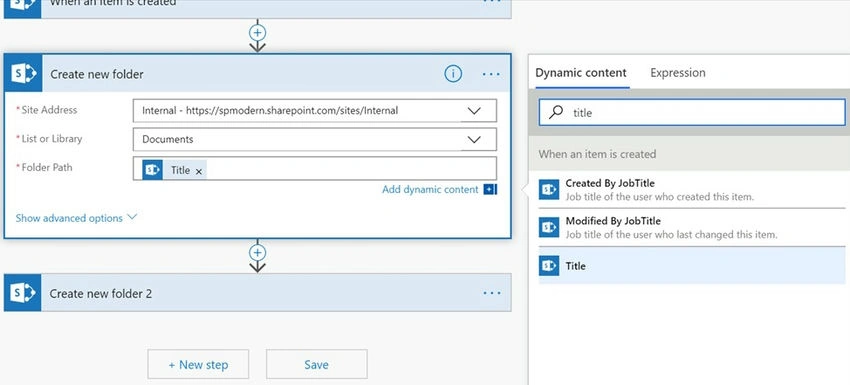850x385 pixels.
Task: Collapse the Create new folder action header
Action: pyautogui.click(x=257, y=73)
